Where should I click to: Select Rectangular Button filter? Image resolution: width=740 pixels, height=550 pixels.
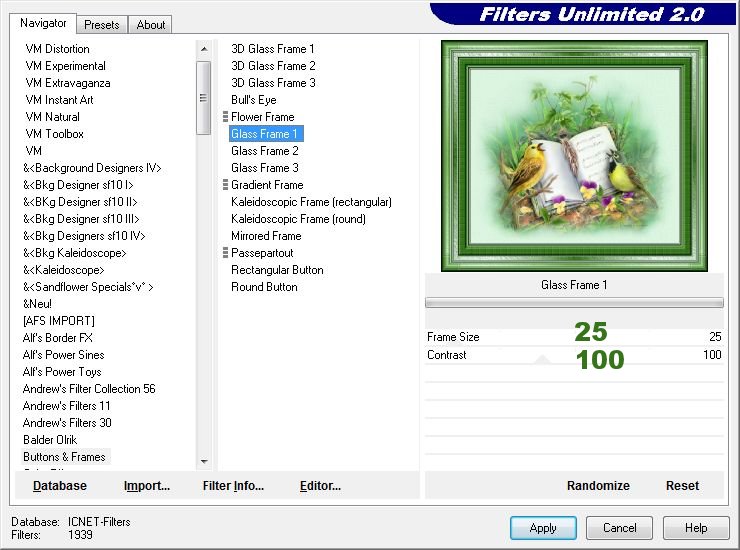pos(277,270)
